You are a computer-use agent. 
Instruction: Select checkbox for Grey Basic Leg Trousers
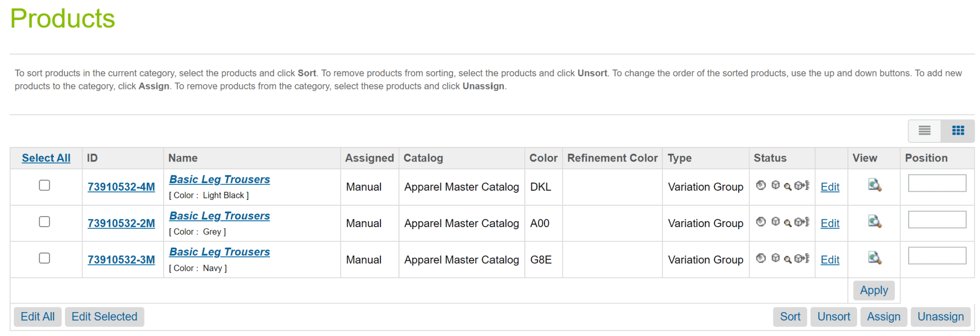(45, 221)
